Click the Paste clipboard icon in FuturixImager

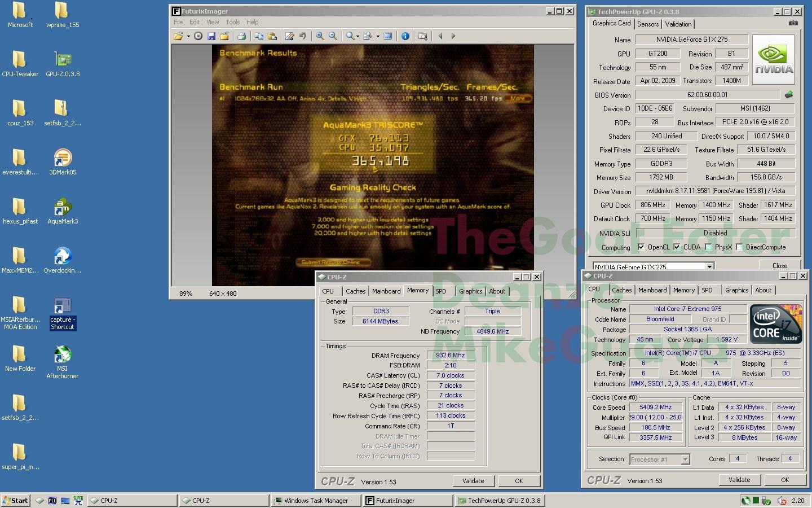[272, 36]
